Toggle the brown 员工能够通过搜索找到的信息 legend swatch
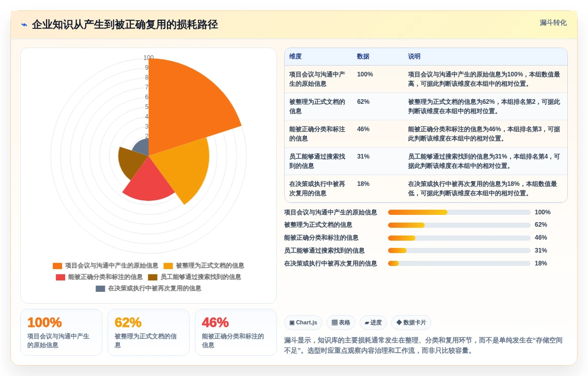 (x=152, y=277)
